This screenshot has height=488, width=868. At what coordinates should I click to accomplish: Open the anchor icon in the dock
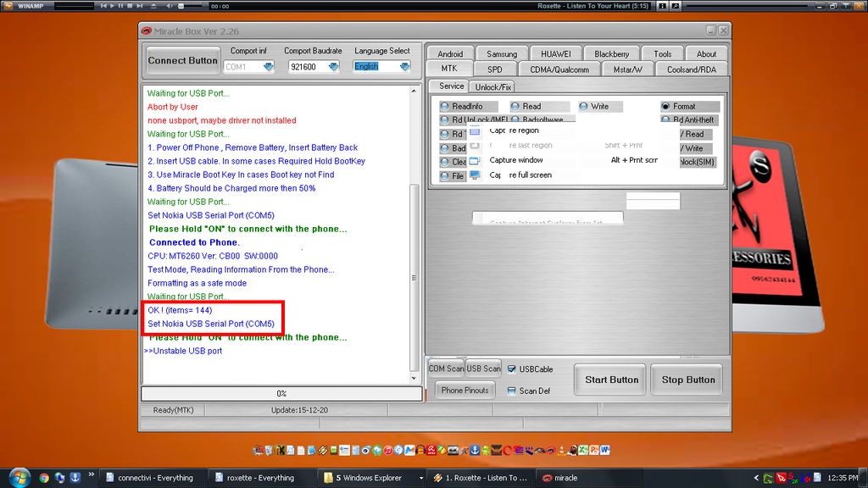476,450
